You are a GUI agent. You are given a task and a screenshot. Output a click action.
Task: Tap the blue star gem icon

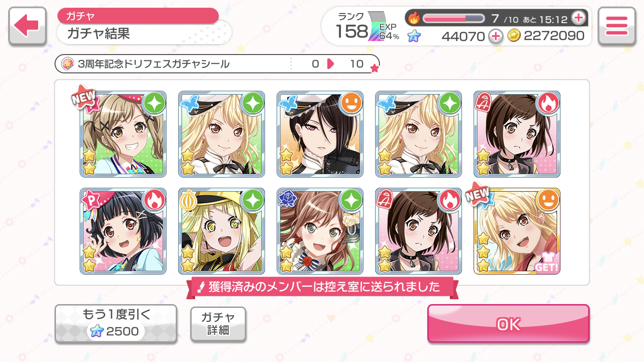[x=414, y=36]
